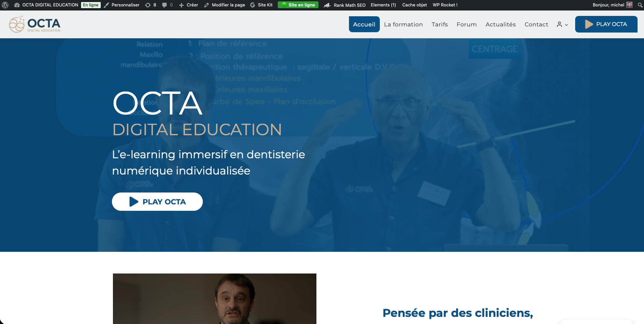Screen dimensions: 644x324
Task: Open OCTA DIGITAL EDUCATION dashboard link
Action: pyautogui.click(x=46, y=5)
